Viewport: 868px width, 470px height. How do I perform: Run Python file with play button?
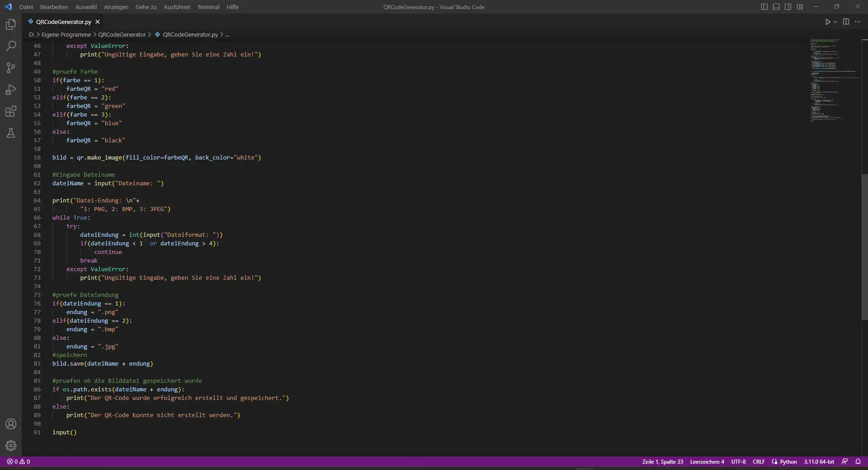coord(827,22)
